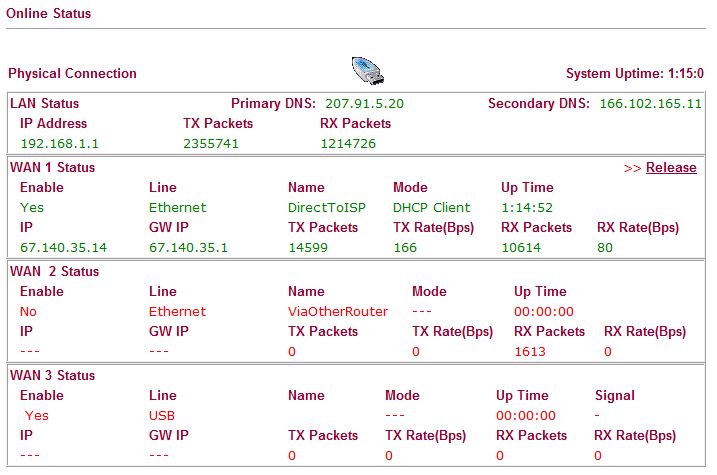Select Primary DNS address 207.91.5.20
The width and height of the screenshot is (717, 475).
click(x=364, y=104)
